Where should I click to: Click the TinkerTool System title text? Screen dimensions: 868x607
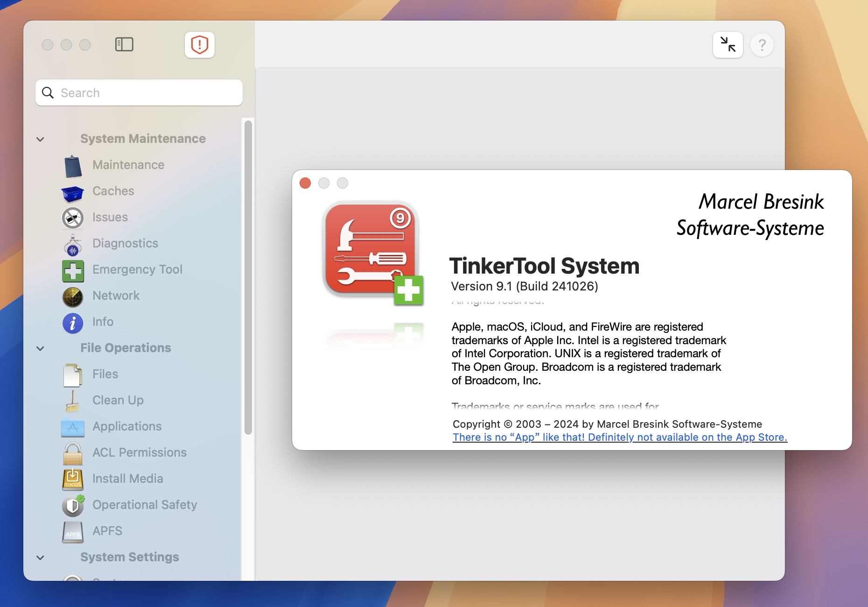point(544,266)
